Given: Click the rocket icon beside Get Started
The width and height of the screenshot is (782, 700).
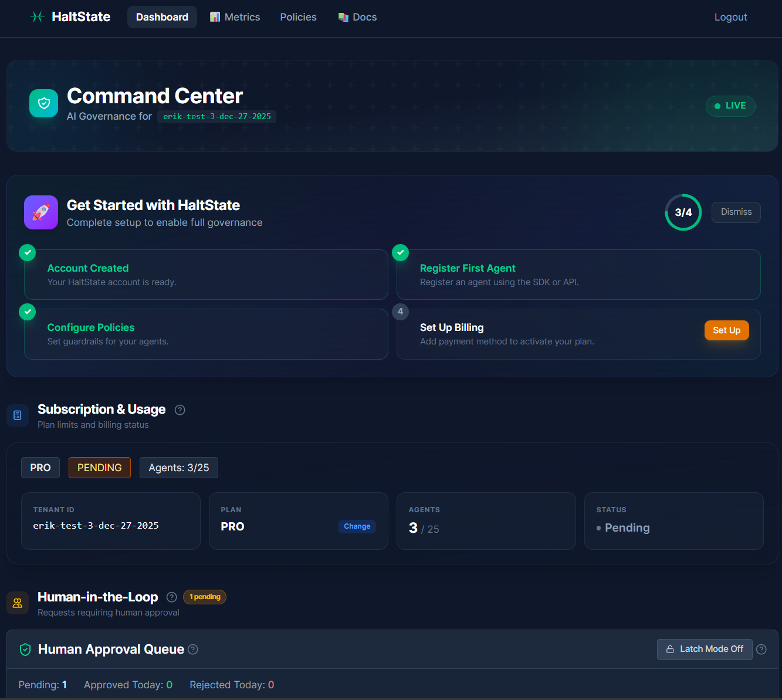Looking at the screenshot, I should pos(40,212).
